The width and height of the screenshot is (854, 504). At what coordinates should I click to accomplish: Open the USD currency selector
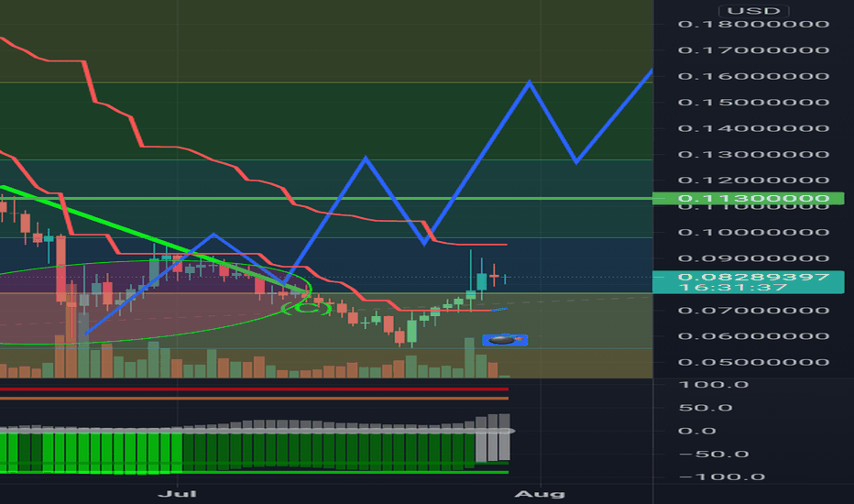754,11
